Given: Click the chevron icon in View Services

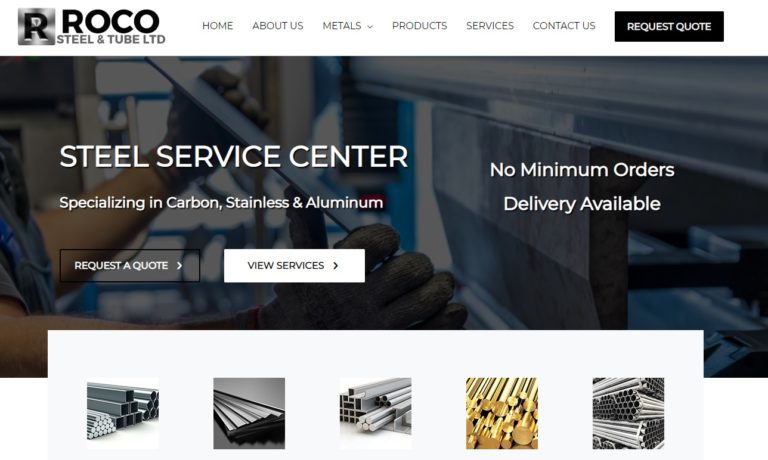Looking at the screenshot, I should click(336, 266).
